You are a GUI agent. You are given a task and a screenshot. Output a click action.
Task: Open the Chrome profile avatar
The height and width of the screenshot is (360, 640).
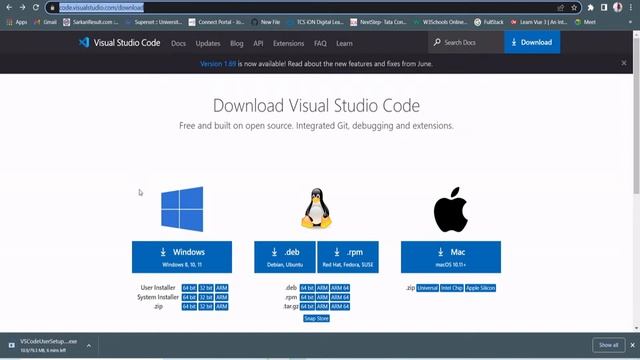618,7
